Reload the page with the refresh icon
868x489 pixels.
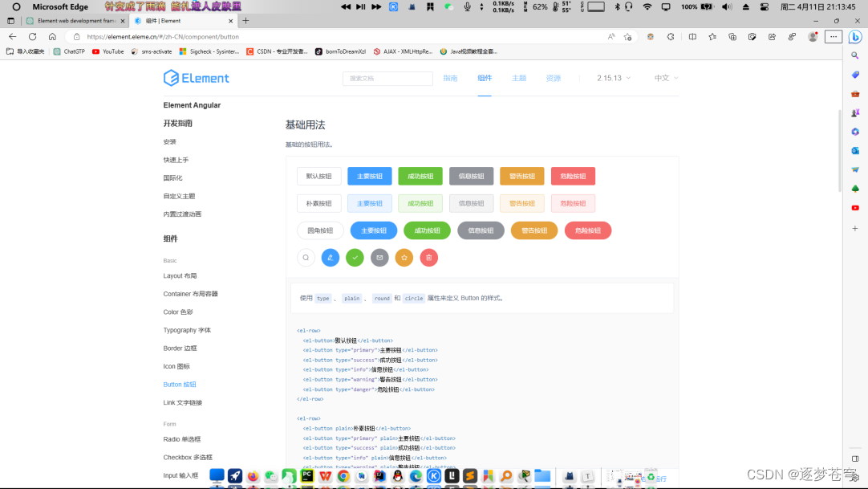point(33,37)
